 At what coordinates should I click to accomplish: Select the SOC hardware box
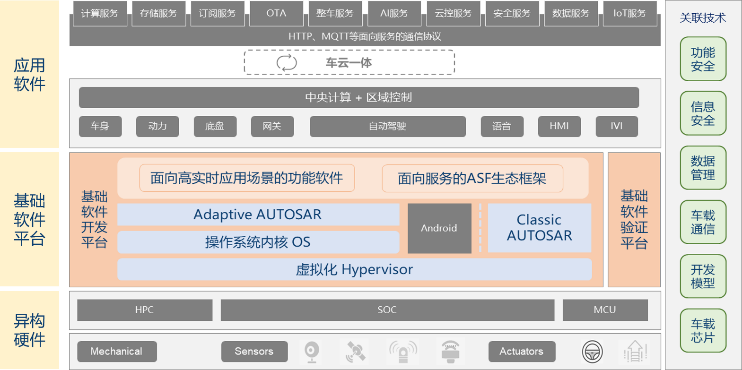point(387,310)
